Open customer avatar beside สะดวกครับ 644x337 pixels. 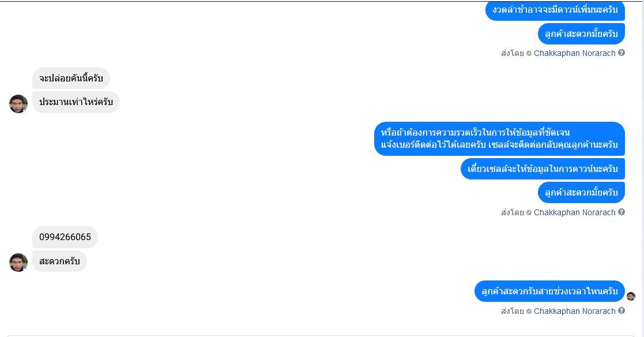point(18,263)
